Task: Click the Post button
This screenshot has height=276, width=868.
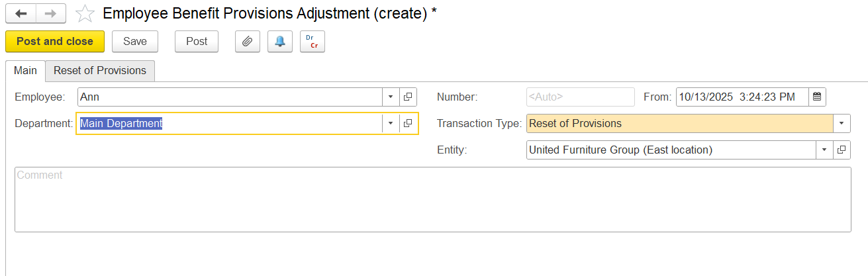Action: [x=197, y=41]
